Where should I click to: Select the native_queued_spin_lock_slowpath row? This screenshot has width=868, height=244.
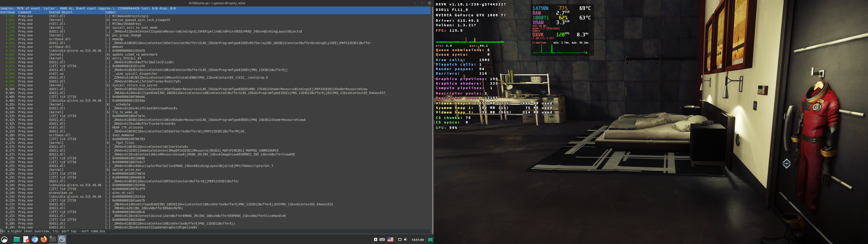(216, 20)
